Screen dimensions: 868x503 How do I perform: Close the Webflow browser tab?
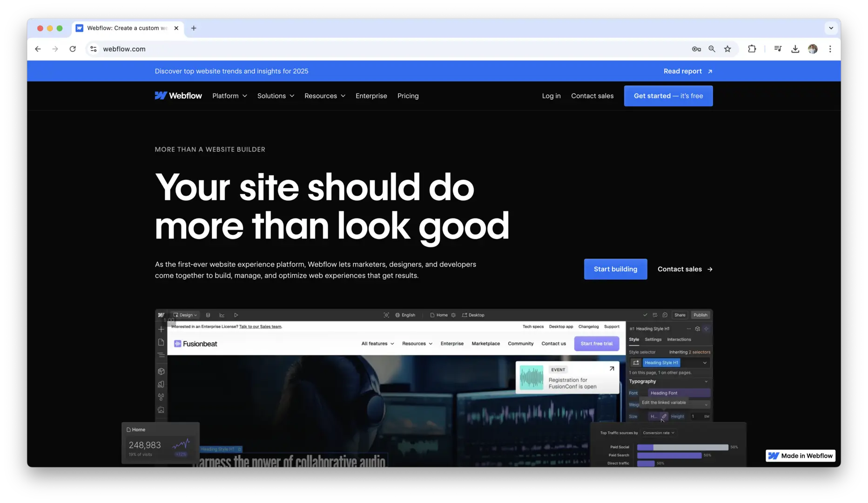176,28
